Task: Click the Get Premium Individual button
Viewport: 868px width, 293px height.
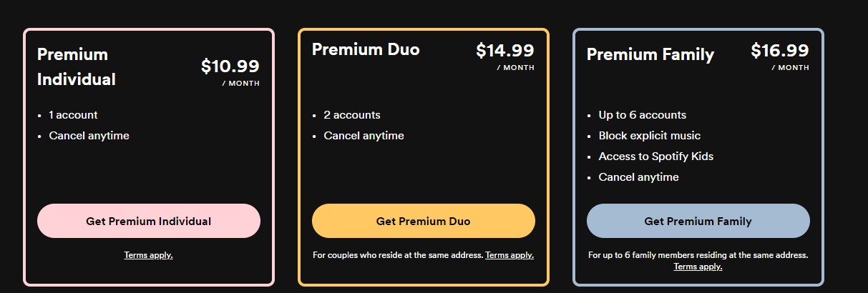Action: point(148,221)
